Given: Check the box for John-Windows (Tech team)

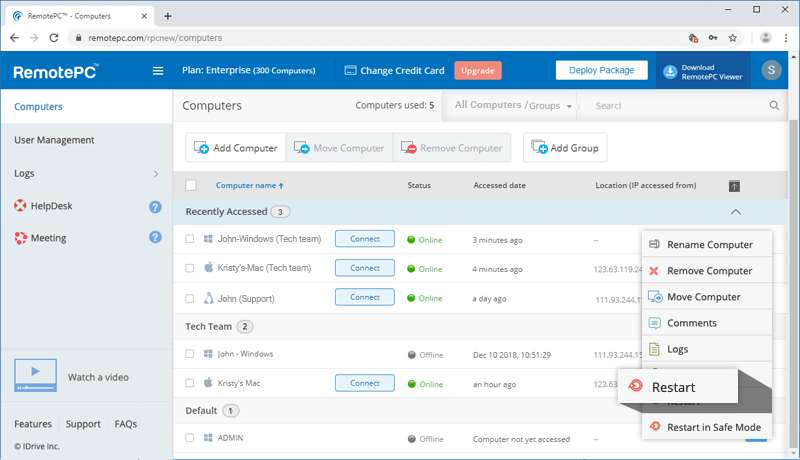Looking at the screenshot, I should [x=189, y=239].
